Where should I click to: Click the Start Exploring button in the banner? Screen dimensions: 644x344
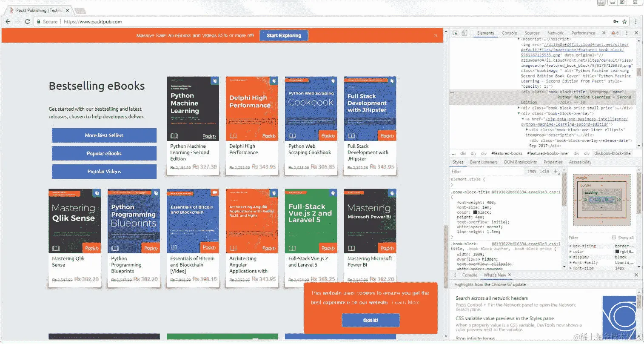[x=284, y=36]
